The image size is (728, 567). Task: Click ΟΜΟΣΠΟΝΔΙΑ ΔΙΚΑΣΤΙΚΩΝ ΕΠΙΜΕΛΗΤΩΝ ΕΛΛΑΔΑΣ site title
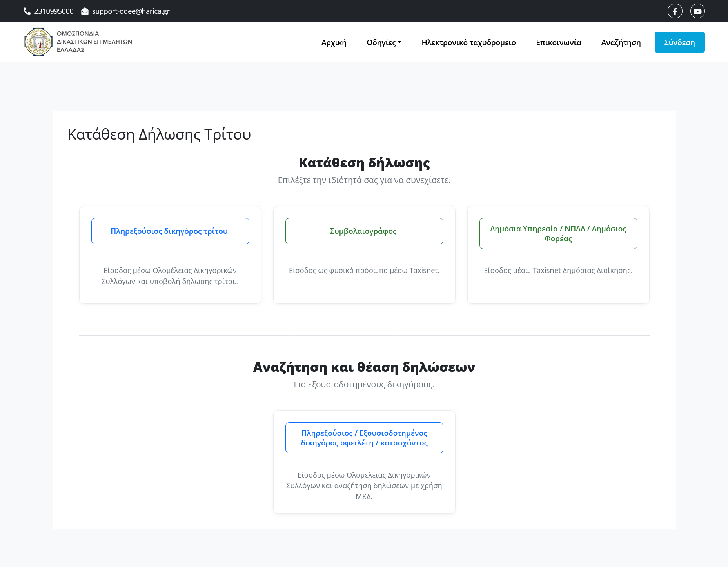coord(94,42)
